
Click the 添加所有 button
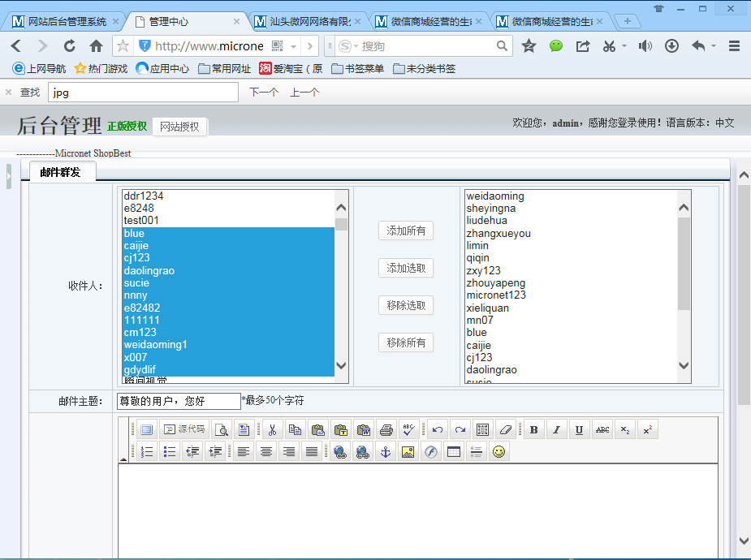[x=406, y=230]
